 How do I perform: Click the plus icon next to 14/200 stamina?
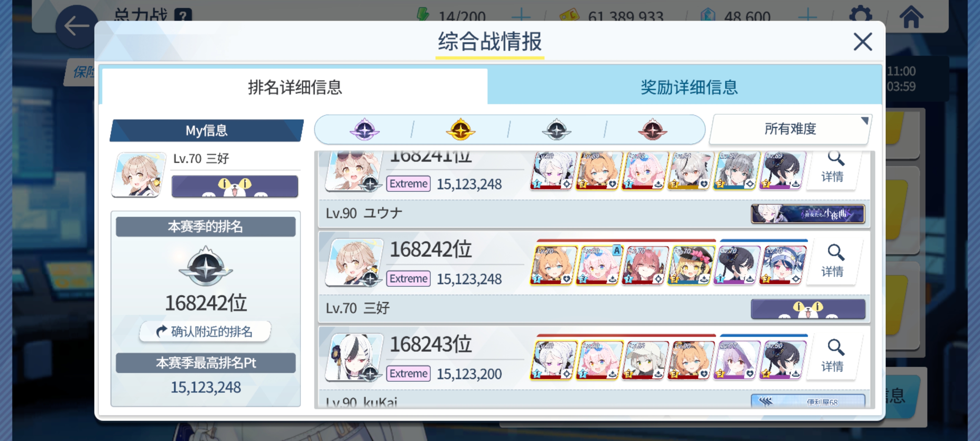click(x=521, y=17)
